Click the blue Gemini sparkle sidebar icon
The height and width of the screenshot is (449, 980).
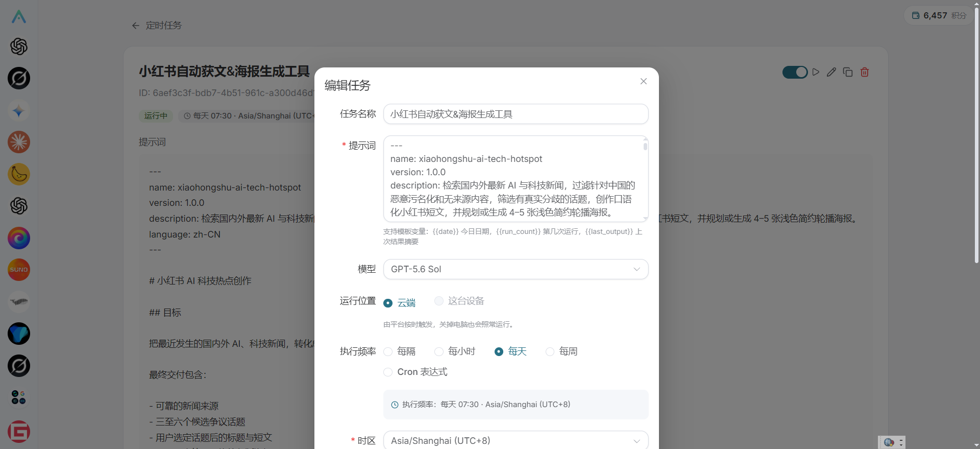click(19, 110)
